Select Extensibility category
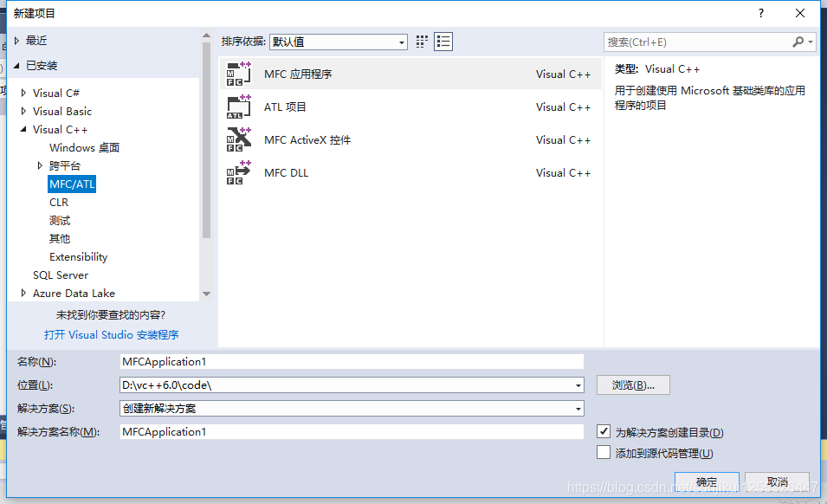The image size is (827, 504). [79, 256]
